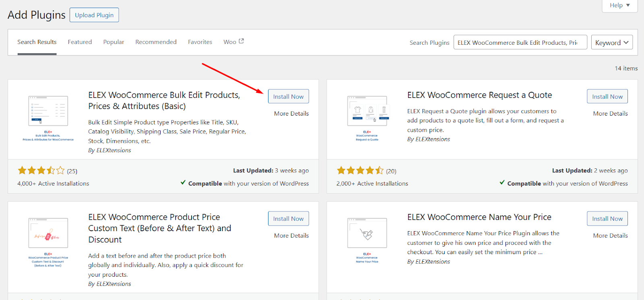Open the Help dropdown
This screenshot has height=300, width=644.
pyautogui.click(x=619, y=5)
